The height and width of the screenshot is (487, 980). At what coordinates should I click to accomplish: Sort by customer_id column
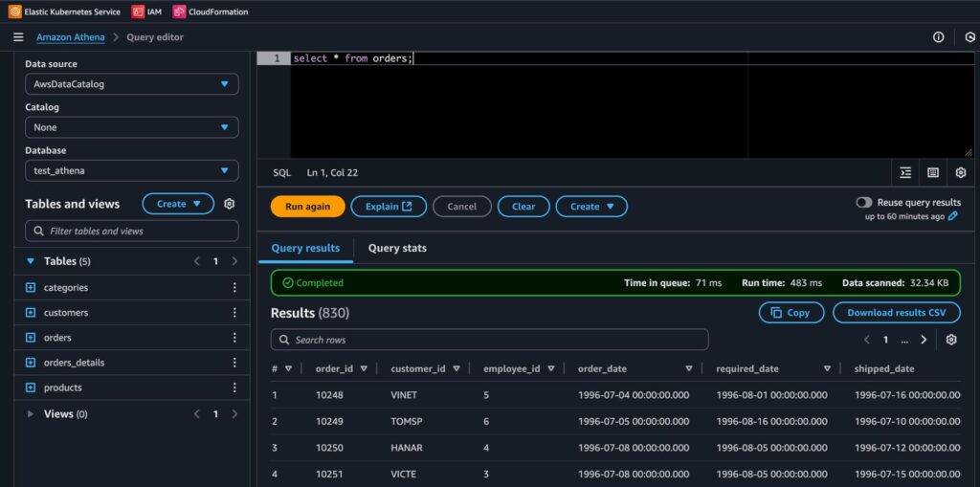coord(457,369)
